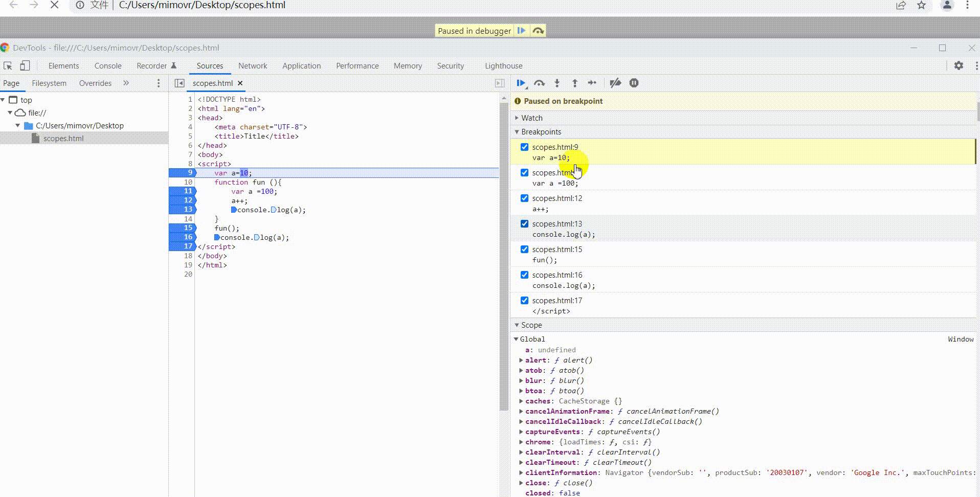Image resolution: width=980 pixels, height=497 pixels.
Task: Enable pause on exceptions icon
Action: point(634,83)
